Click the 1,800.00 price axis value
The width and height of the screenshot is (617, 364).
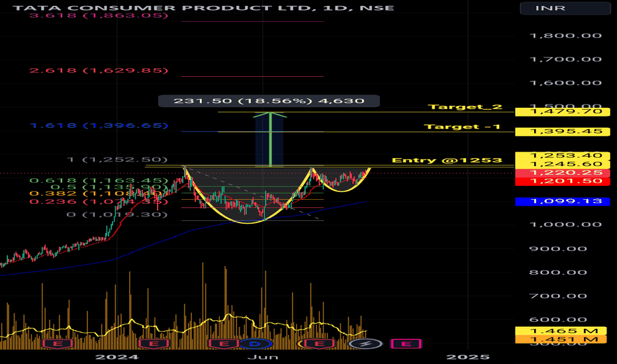(x=566, y=36)
